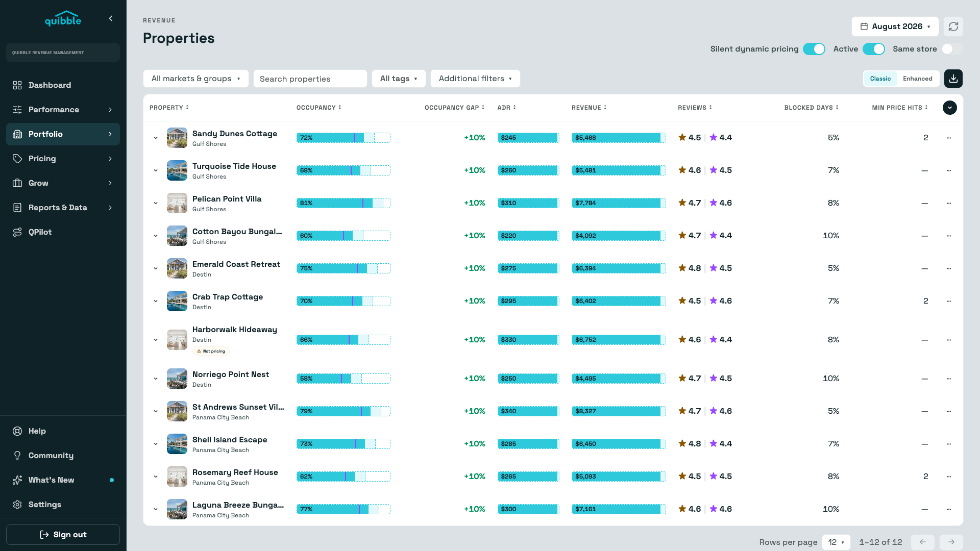Open the Performance menu

63,110
